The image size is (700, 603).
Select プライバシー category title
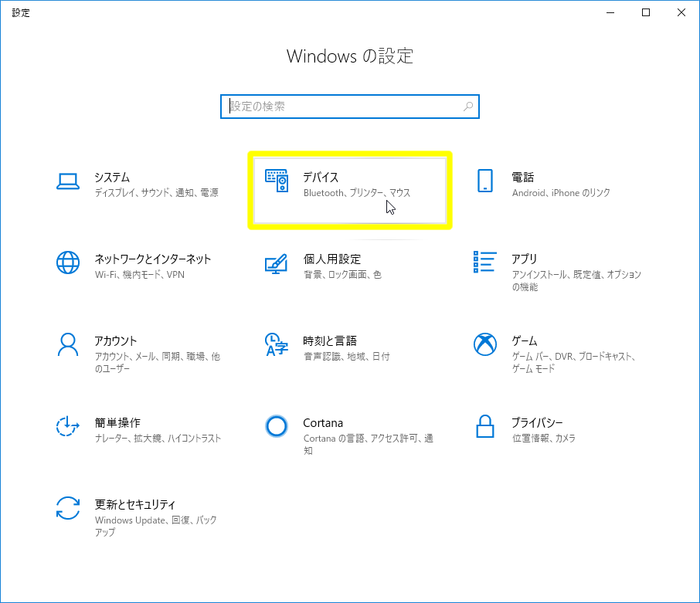(x=537, y=423)
